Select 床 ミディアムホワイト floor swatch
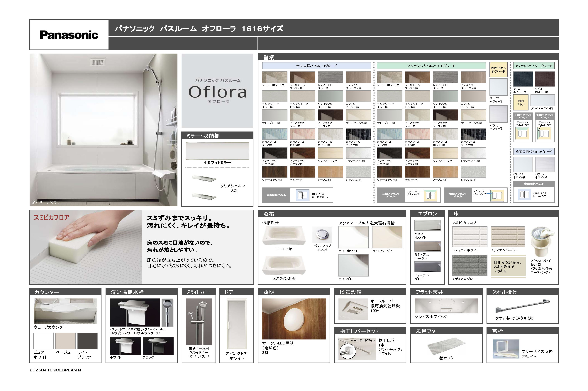 click(x=470, y=236)
